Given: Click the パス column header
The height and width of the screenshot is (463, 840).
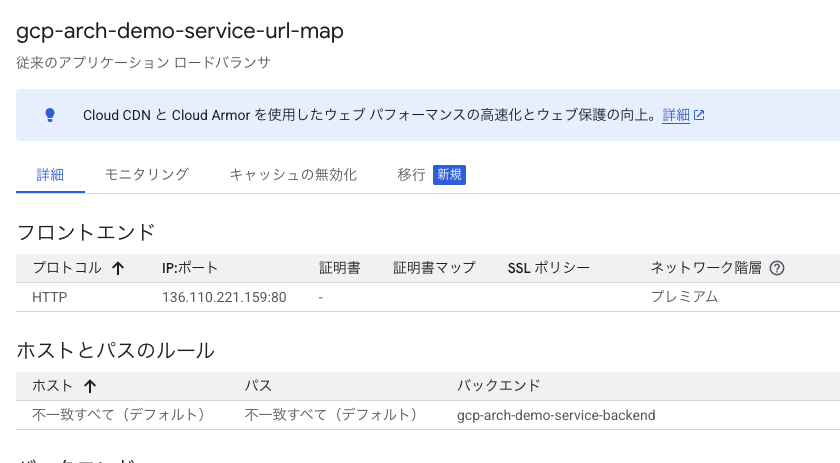Looking at the screenshot, I should coord(258,385).
